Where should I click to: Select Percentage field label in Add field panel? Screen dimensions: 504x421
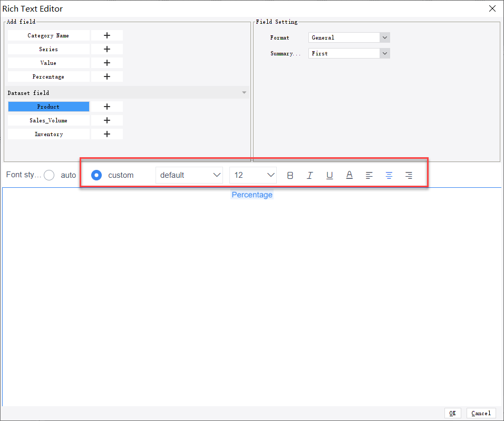pos(49,76)
